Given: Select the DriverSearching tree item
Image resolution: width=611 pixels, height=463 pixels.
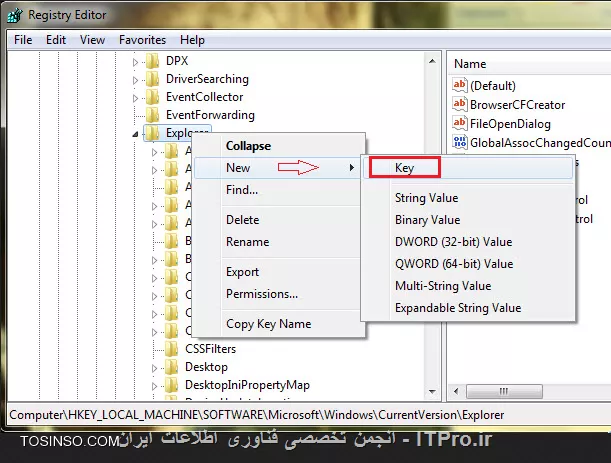Looking at the screenshot, I should 207,79.
